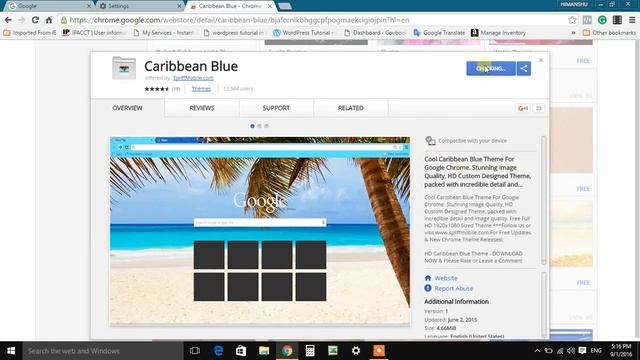Click the Chrome taskbar icon

pos(287,351)
